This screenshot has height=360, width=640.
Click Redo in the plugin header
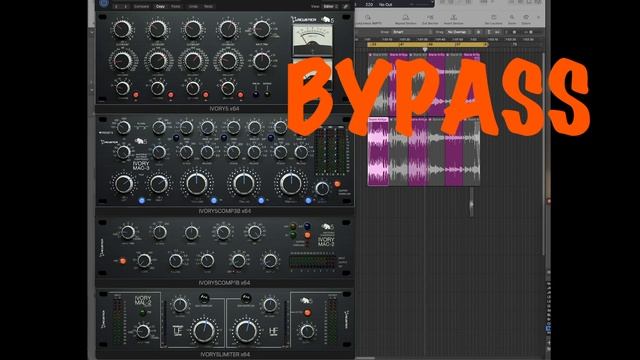(208, 7)
